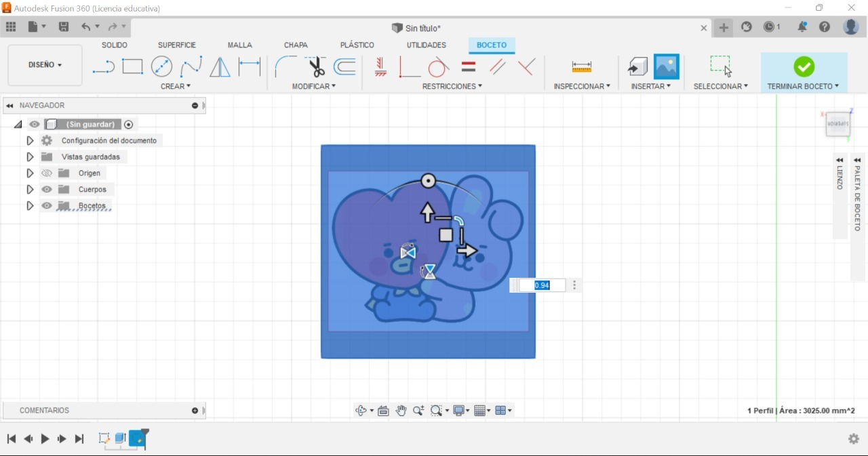Open the DISEÑO workspace dropdown
The height and width of the screenshot is (456, 868).
45,65
